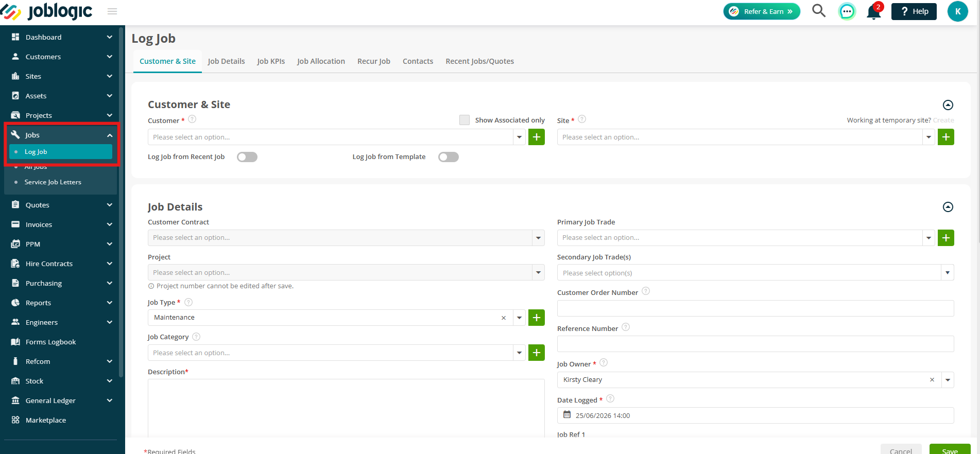
Task: Add new Job Type plus icon
Action: [x=537, y=318]
